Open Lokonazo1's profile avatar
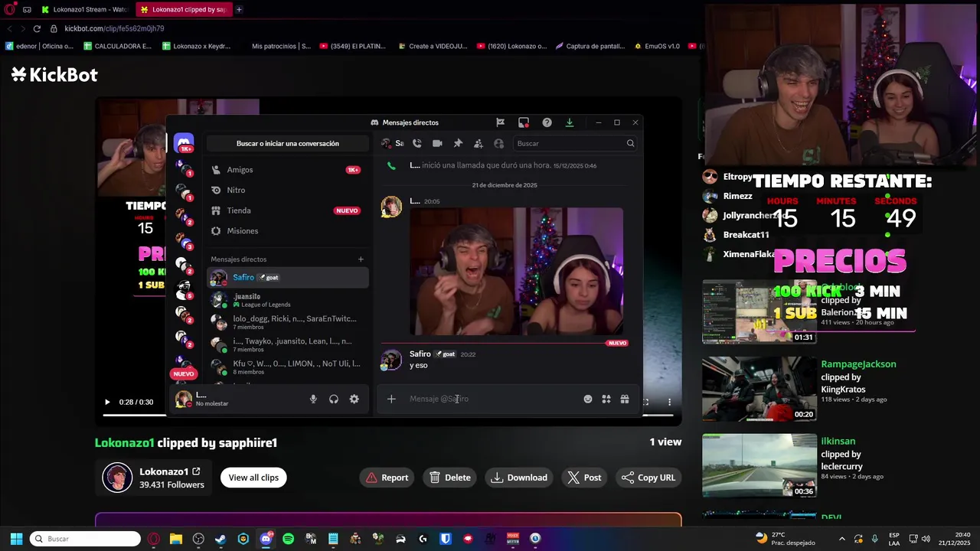The height and width of the screenshot is (551, 980). click(x=117, y=478)
